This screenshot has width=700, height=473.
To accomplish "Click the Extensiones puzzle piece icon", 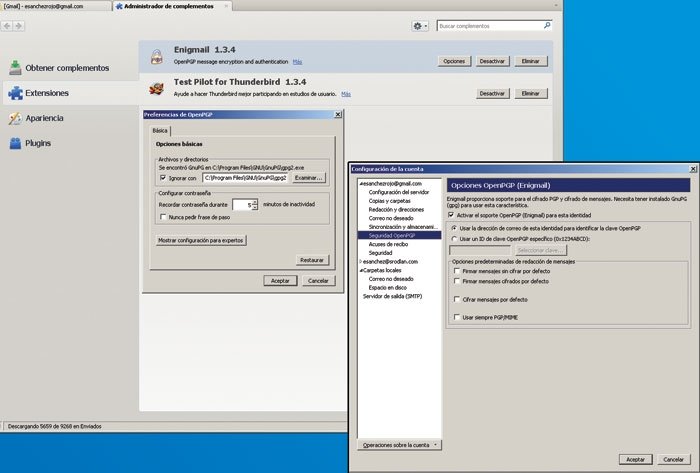I will tap(15, 93).
